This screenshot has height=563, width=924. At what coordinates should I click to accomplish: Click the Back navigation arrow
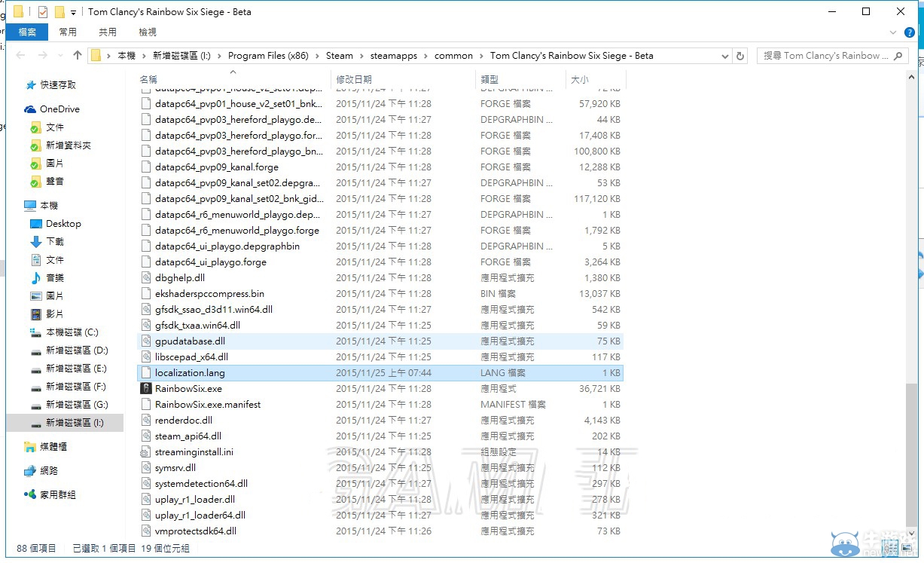20,56
